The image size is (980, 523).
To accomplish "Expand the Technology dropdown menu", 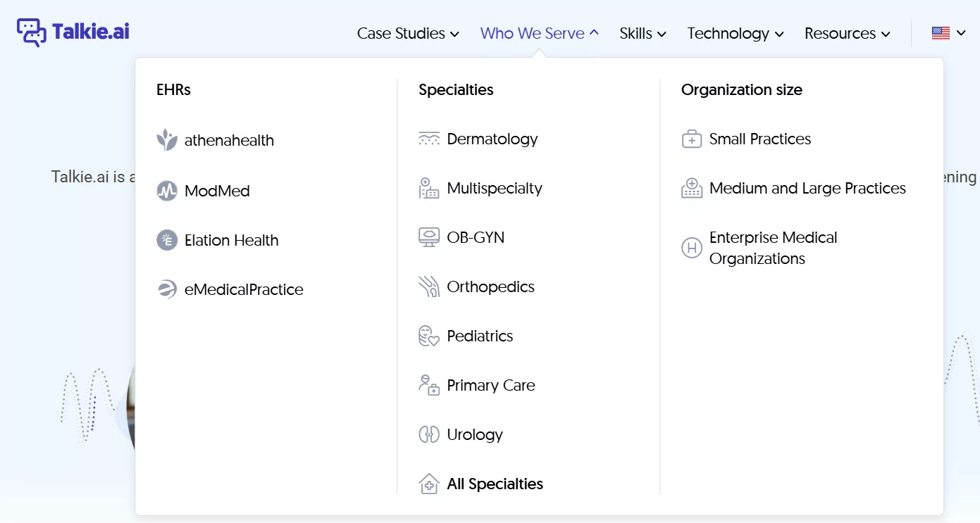I will (736, 33).
